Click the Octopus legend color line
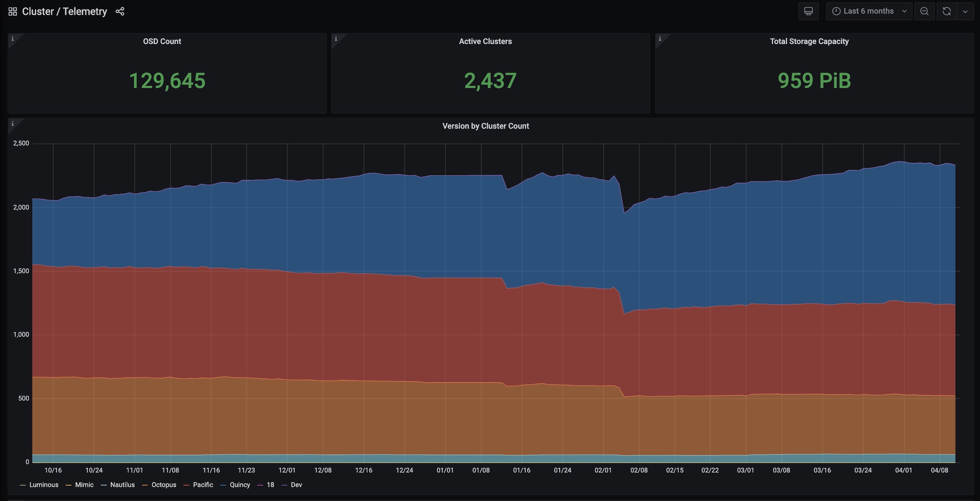 point(145,485)
